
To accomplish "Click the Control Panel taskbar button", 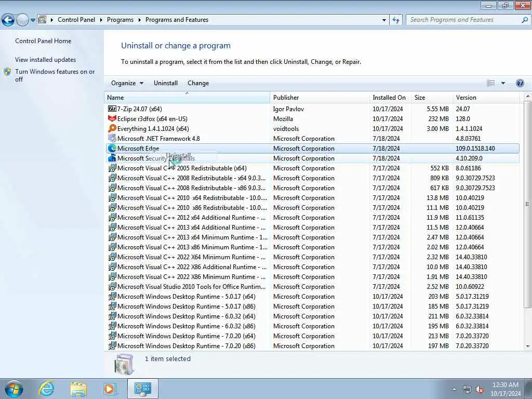I will [142, 389].
